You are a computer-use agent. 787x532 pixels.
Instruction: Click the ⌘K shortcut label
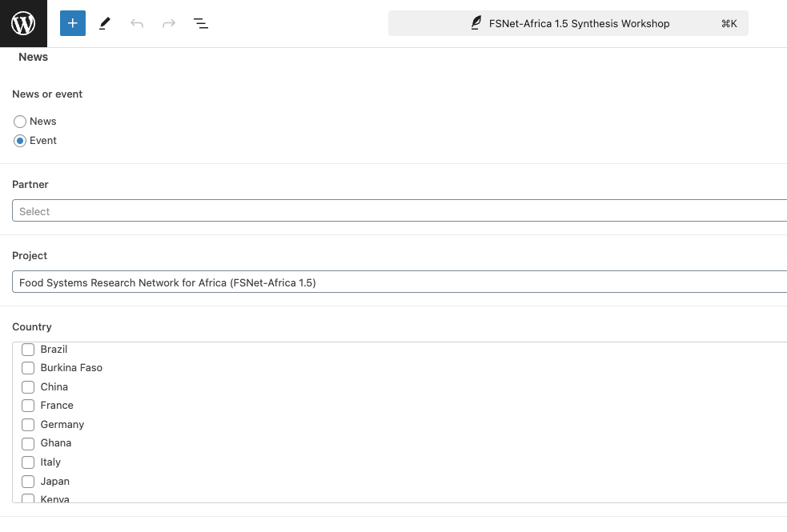point(729,23)
